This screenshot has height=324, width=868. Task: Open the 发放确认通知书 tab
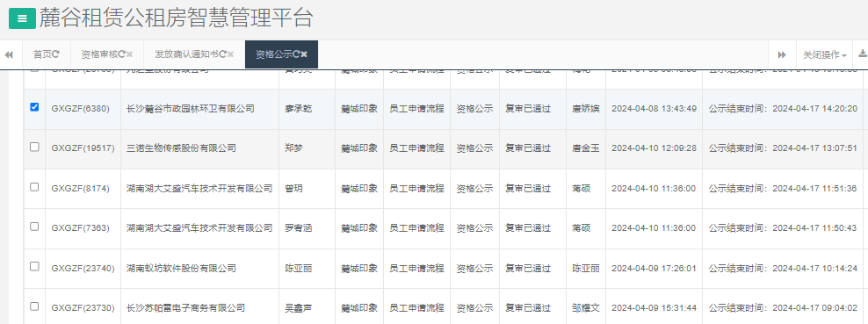coord(194,54)
